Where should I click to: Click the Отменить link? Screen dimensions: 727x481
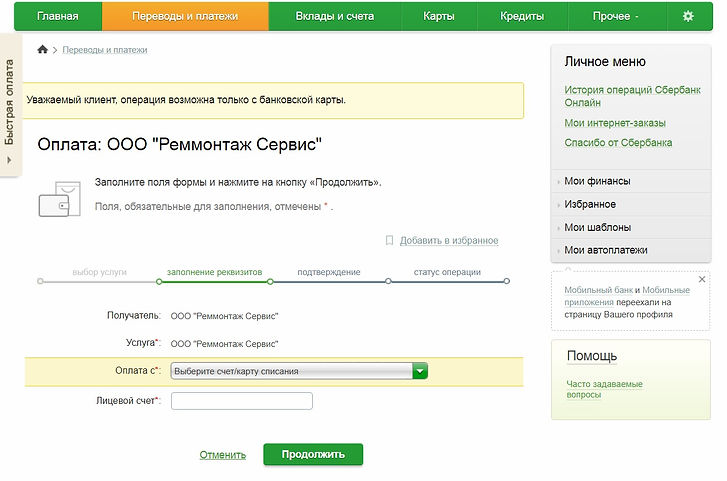pyautogui.click(x=223, y=455)
